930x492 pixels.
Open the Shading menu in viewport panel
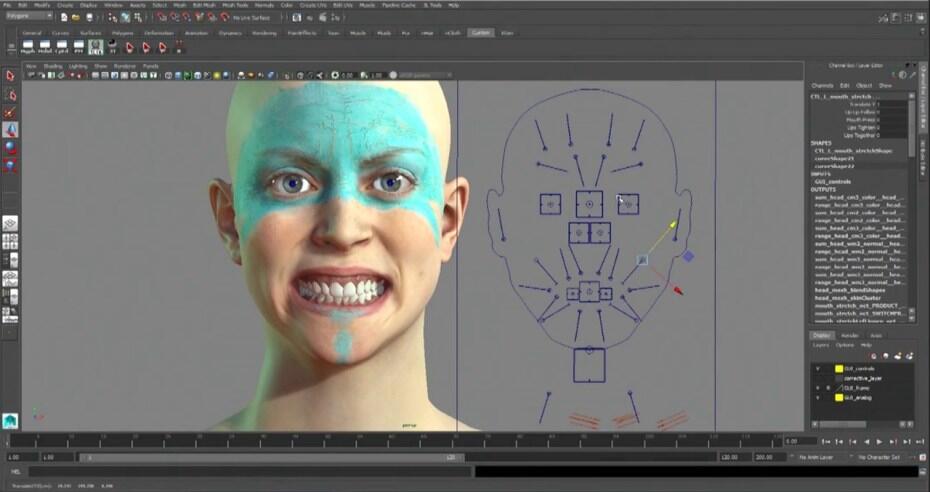coord(52,66)
